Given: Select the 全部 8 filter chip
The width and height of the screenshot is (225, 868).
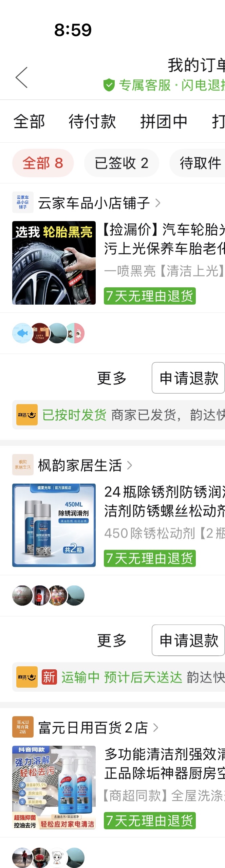Looking at the screenshot, I should [43, 163].
